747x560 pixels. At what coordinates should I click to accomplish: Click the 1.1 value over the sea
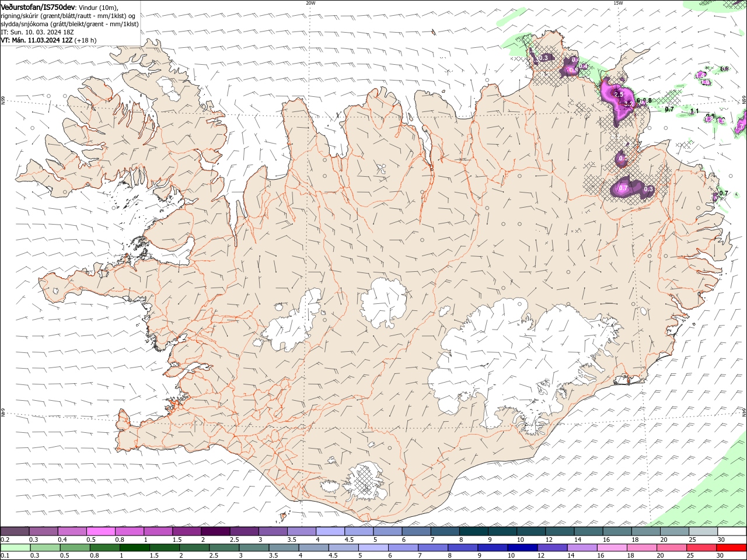pos(694,111)
